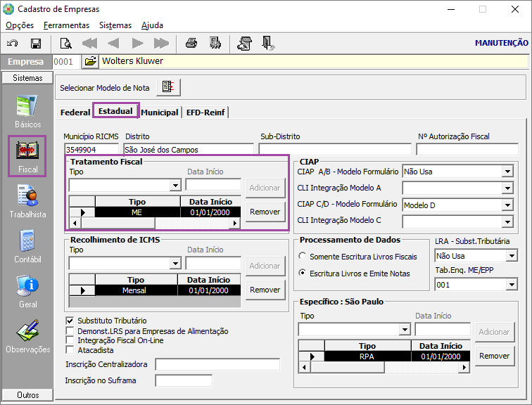Open CIAP C/D Modelo Formulário dropdown
The width and height of the screenshot is (532, 405).
pos(507,205)
